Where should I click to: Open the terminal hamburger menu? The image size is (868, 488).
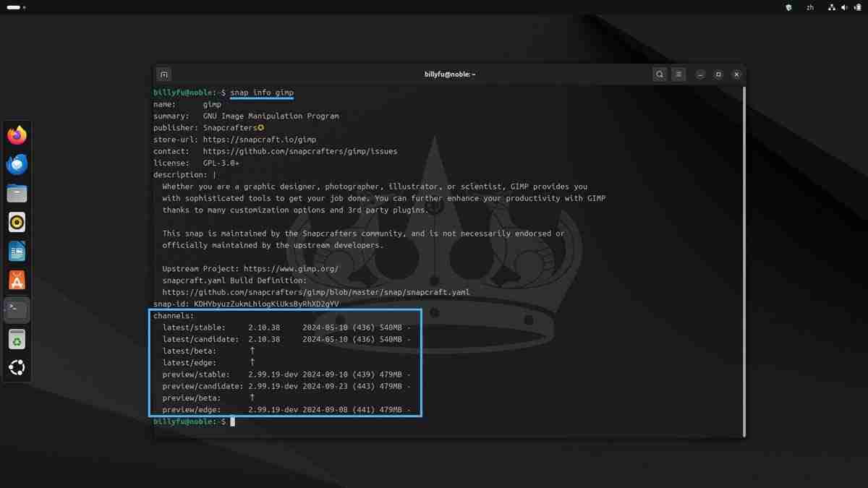678,74
